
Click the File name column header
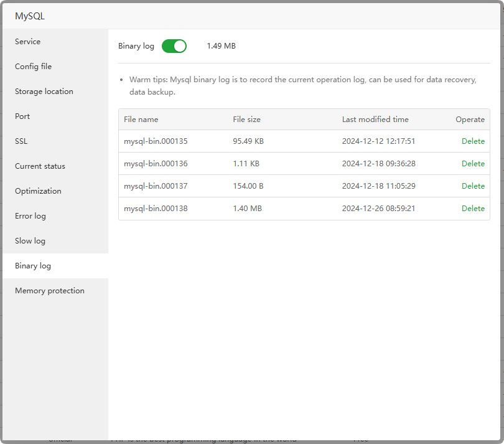click(x=141, y=120)
